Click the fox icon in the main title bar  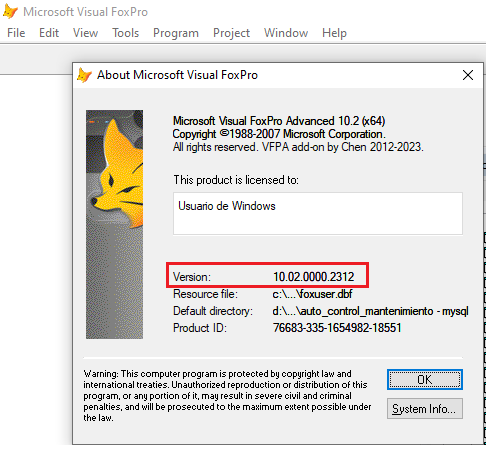pos(10,11)
